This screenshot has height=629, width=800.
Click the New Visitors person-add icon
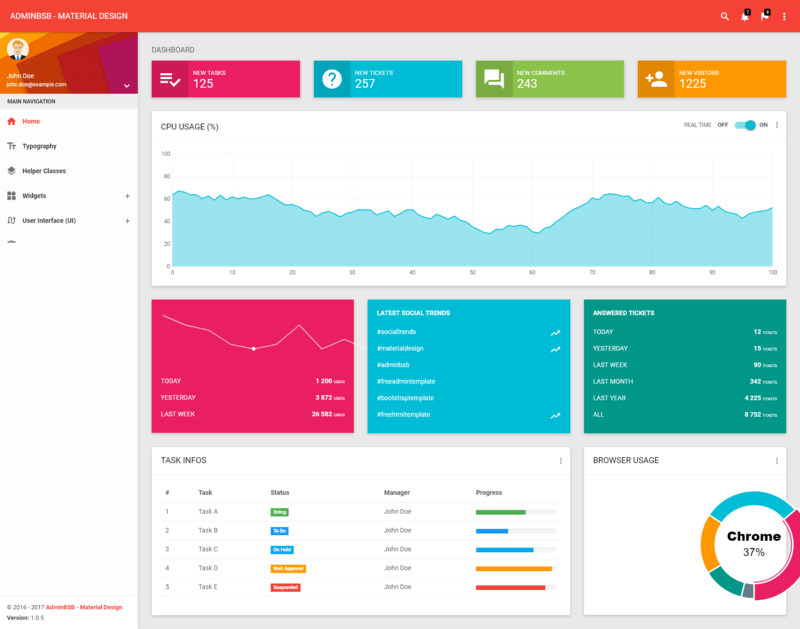(656, 79)
